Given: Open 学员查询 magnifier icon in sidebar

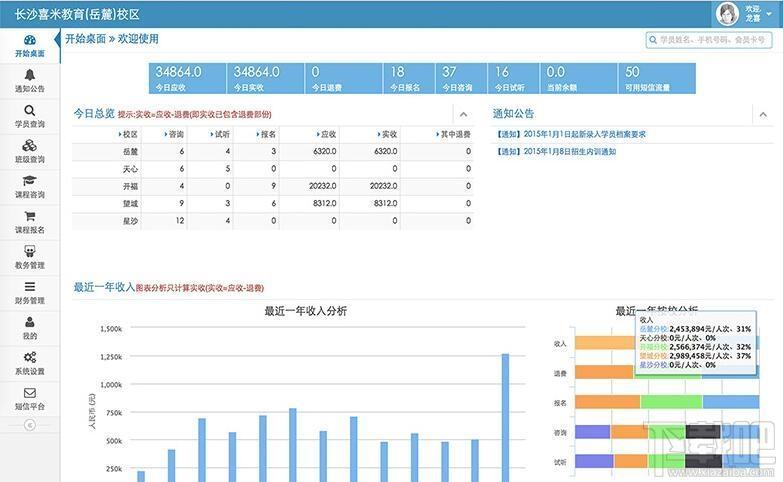Looking at the screenshot, I should coord(29,110).
